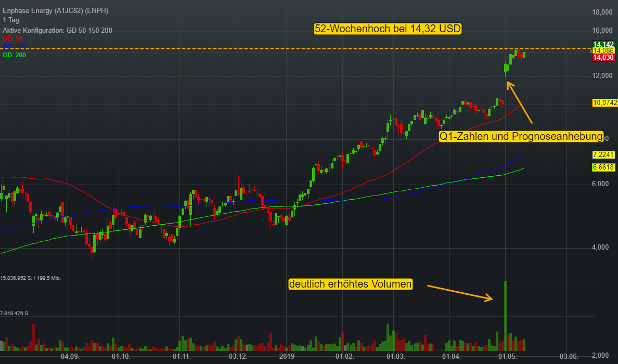Click the 03.12. date on the time axis
The width and height of the screenshot is (618, 364).
click(238, 357)
